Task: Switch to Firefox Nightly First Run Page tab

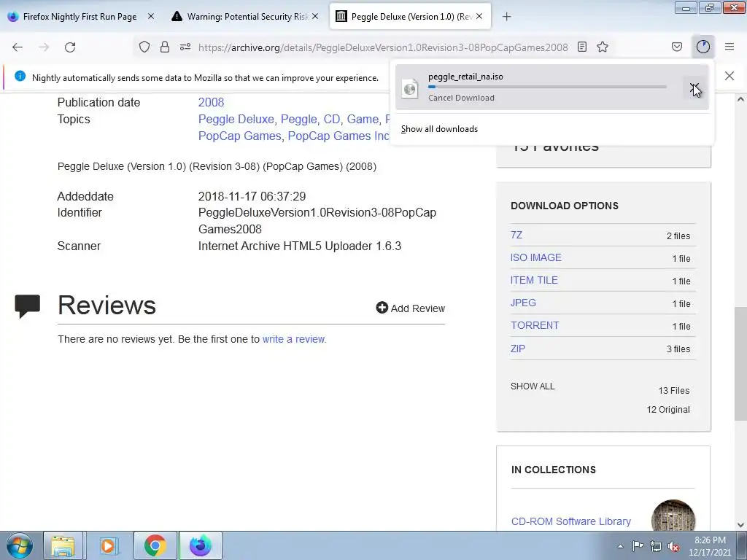Action: click(80, 16)
